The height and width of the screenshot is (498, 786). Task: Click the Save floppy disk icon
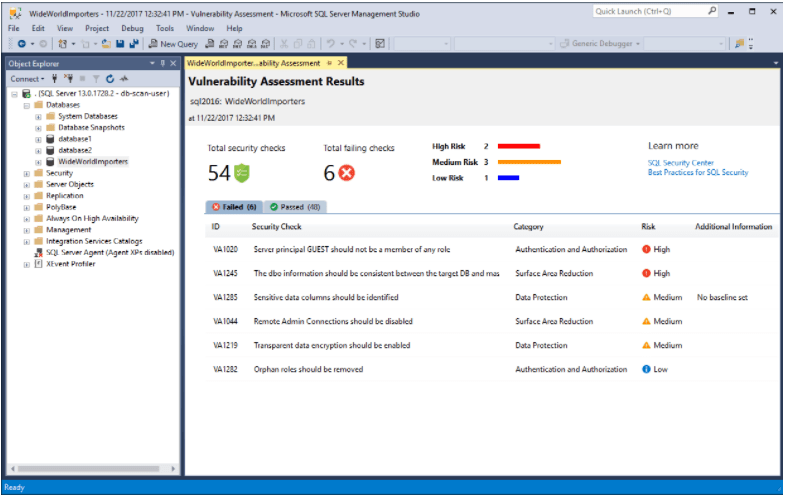[120, 44]
